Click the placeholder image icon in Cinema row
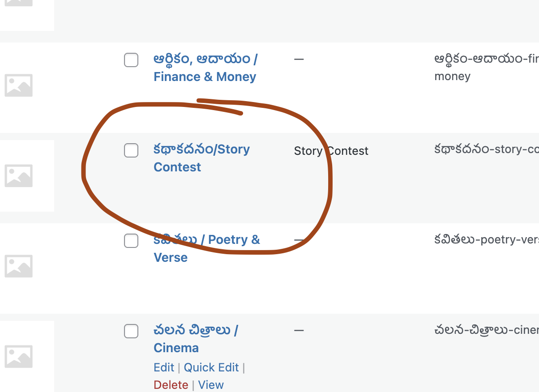Viewport: 539px width, 392px height. click(x=18, y=356)
